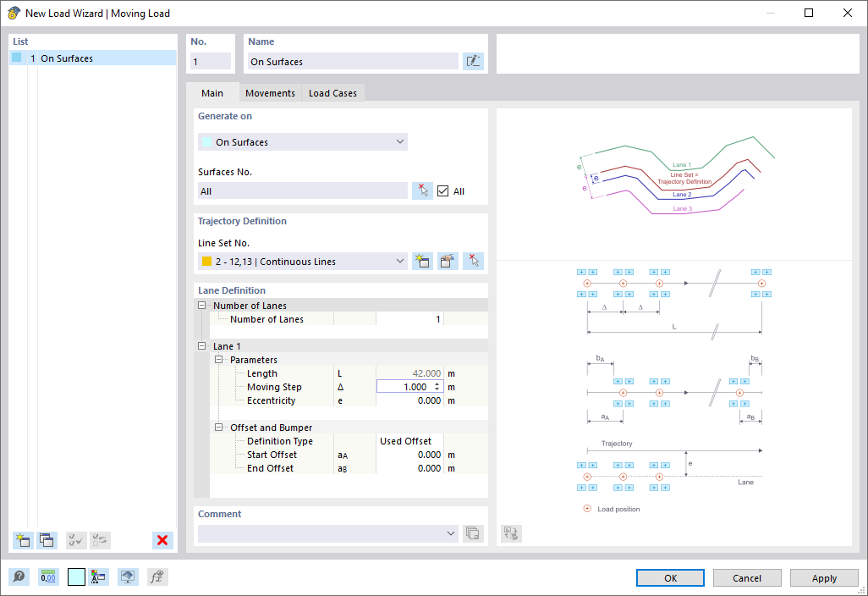
Task: Pick surfaces graphically using the pointer icon
Action: (x=422, y=190)
